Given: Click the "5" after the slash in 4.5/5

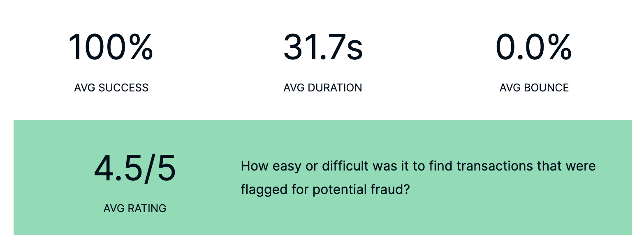Looking at the screenshot, I should click(x=167, y=168).
